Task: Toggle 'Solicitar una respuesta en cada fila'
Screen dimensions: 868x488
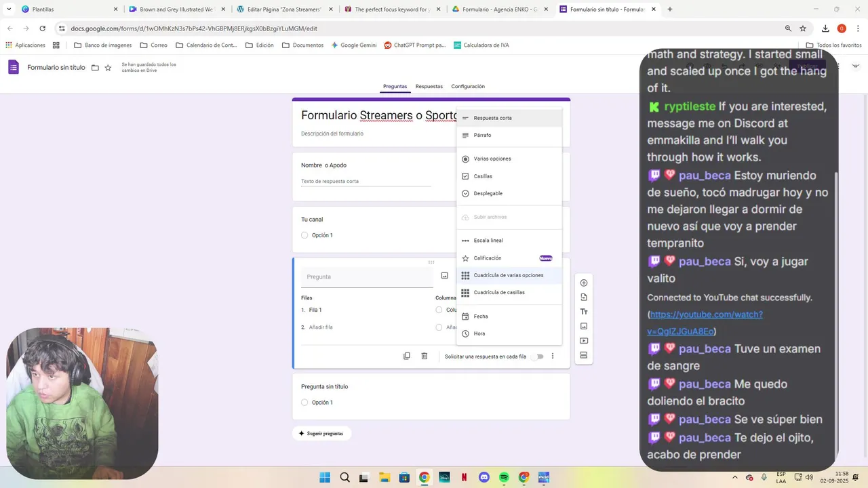Action: [538, 356]
